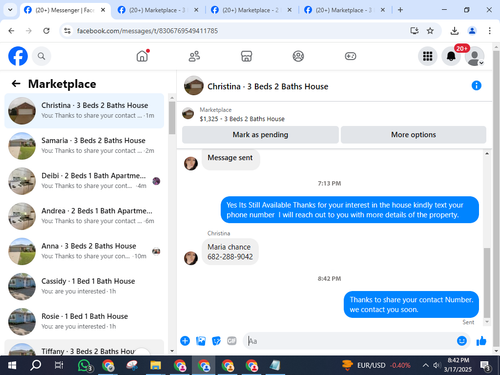500x375 pixels.
Task: Click the site information icon in address bar
Action: coord(67,31)
